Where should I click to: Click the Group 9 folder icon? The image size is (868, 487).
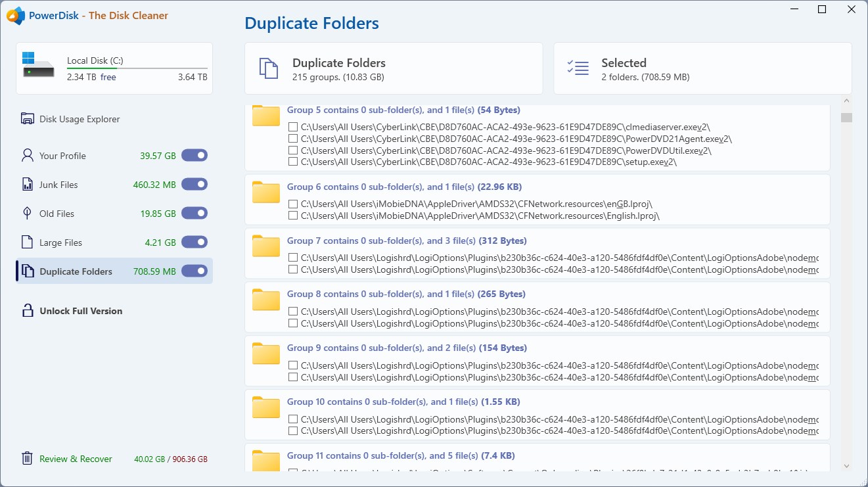click(x=266, y=354)
